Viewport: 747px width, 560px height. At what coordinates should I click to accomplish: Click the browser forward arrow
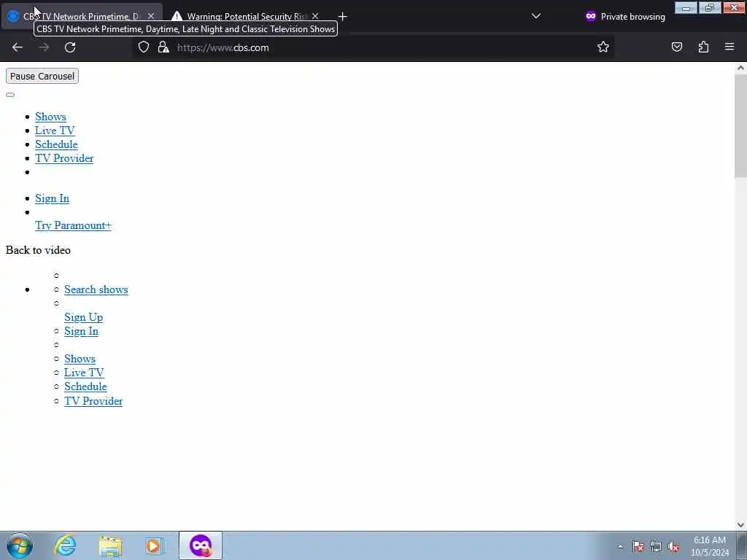44,47
